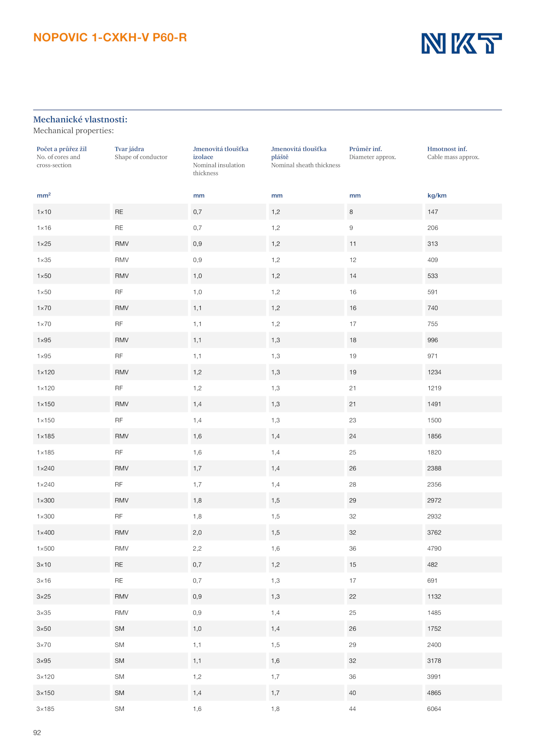535x756 pixels.
Task: Select the Mechanické vlastnosti heading
Action: pos(80,119)
